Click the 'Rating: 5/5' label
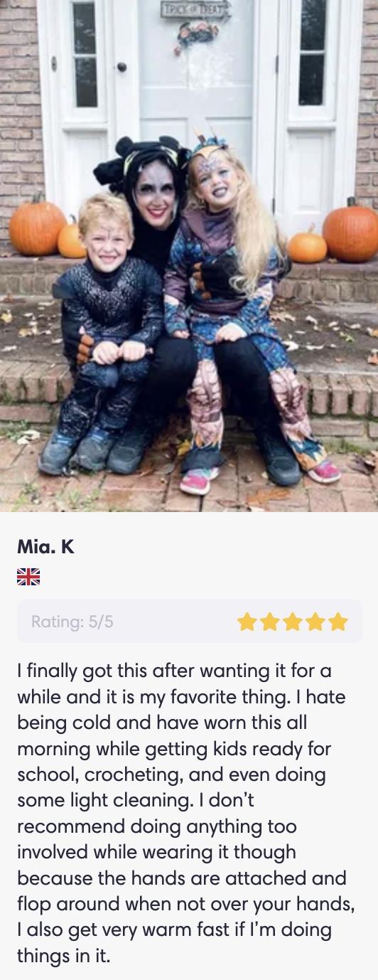Viewport: 378px width, 980px height. 72,622
